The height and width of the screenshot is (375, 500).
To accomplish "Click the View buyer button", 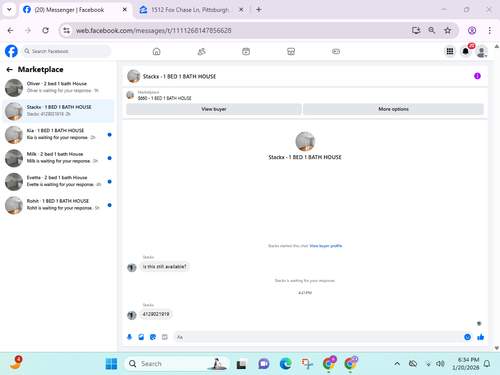I will [x=214, y=109].
